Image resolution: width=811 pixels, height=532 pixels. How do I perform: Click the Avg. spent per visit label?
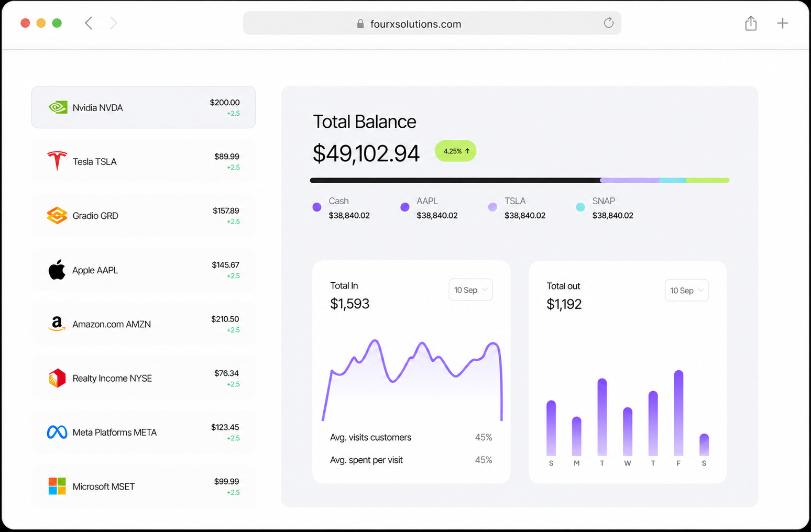pyautogui.click(x=366, y=460)
